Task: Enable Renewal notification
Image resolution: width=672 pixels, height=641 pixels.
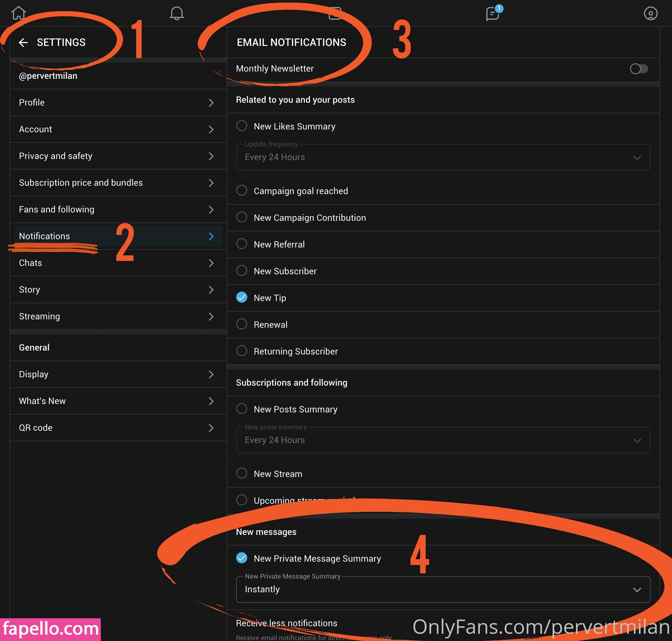Action: click(241, 324)
